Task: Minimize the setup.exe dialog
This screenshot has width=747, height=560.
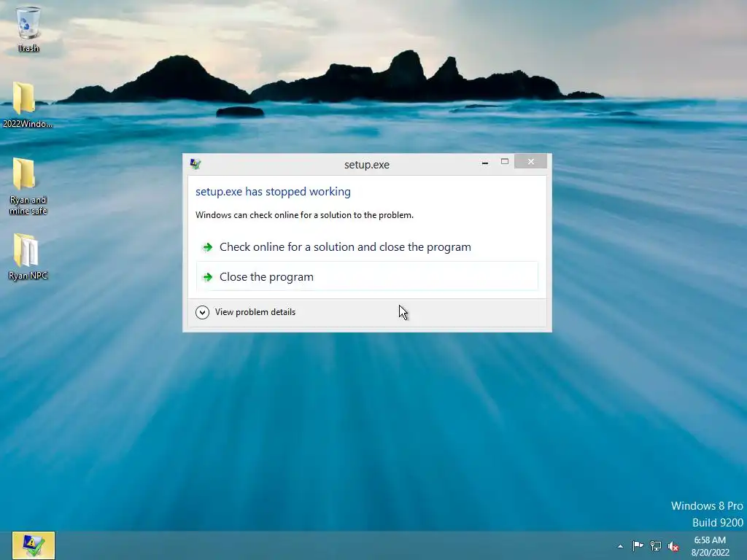Action: coord(485,163)
